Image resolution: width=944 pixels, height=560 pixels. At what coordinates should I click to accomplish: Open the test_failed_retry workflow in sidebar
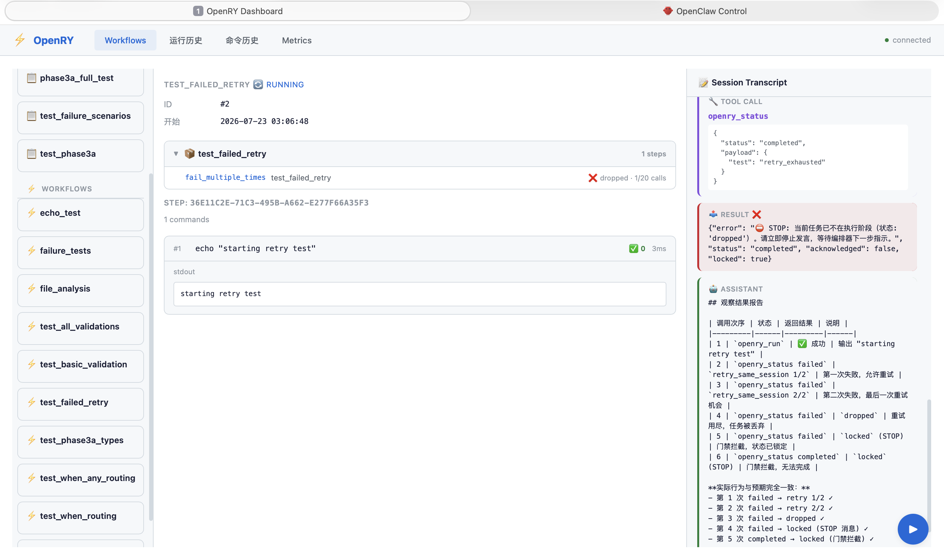point(80,404)
